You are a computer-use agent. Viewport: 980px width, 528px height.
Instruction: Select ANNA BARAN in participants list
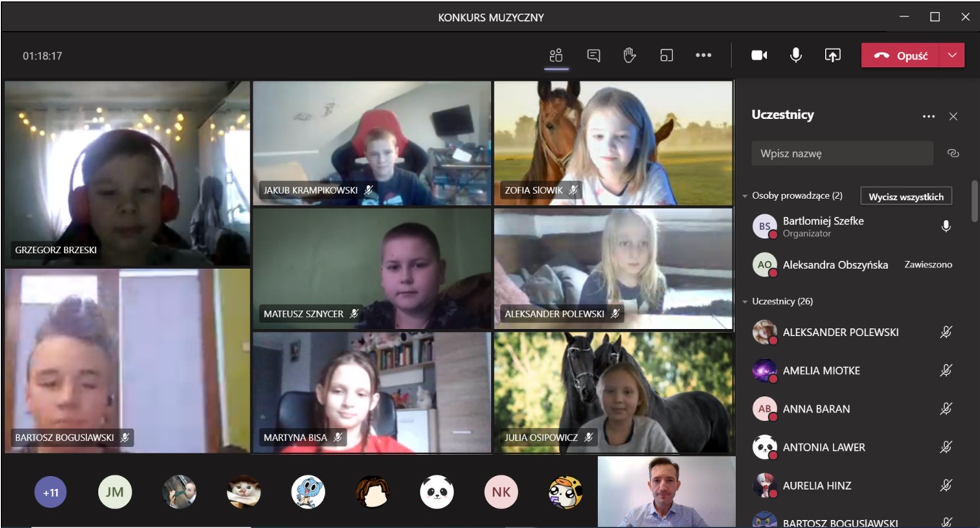click(815, 409)
